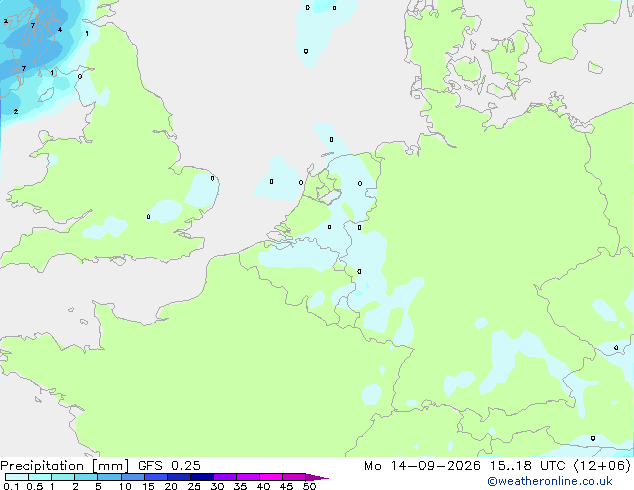The height and width of the screenshot is (490, 634).
Task: Select the 5 to 10 mm legend swatch
Action: click(109, 477)
